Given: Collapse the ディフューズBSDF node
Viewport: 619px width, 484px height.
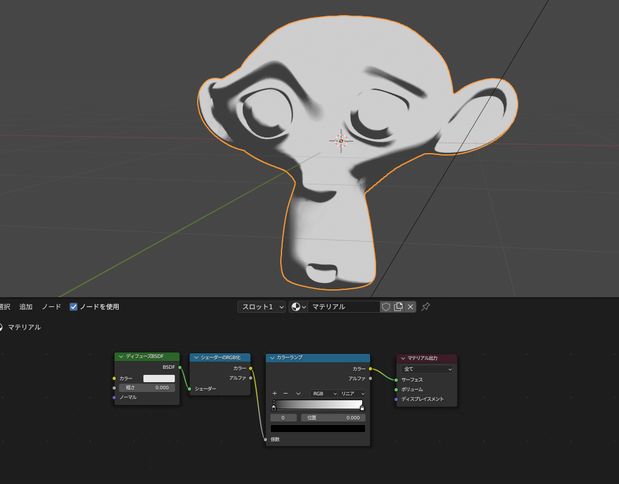Looking at the screenshot, I should pos(121,356).
